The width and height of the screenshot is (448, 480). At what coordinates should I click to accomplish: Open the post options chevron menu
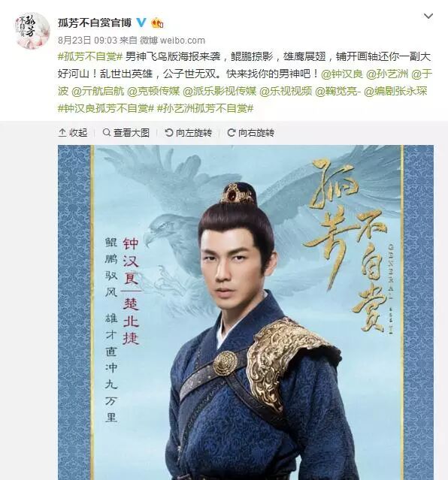click(x=428, y=16)
